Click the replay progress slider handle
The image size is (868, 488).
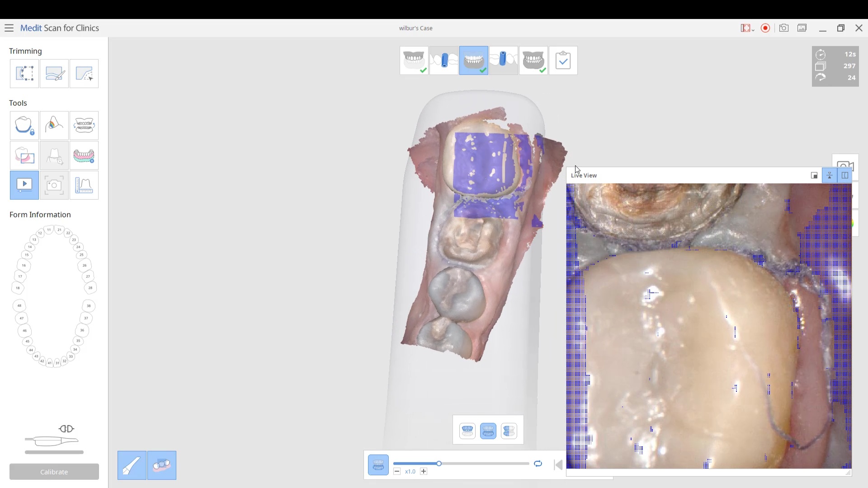439,464
